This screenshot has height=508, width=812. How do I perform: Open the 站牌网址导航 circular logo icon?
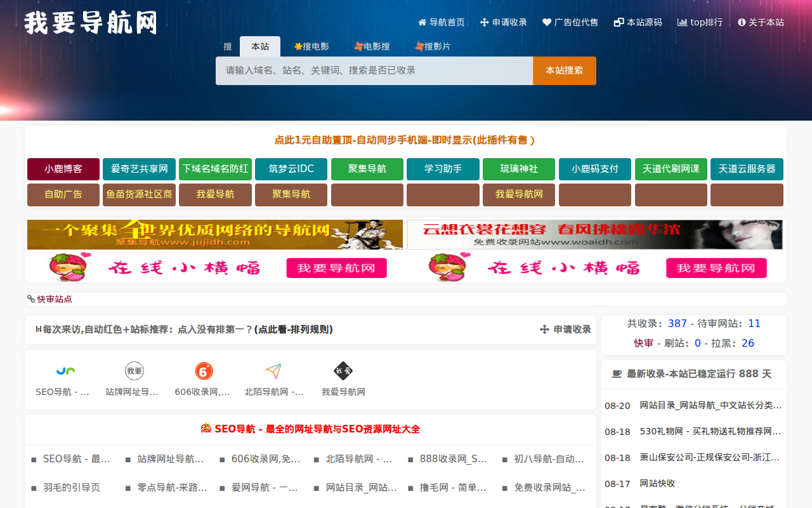point(134,371)
